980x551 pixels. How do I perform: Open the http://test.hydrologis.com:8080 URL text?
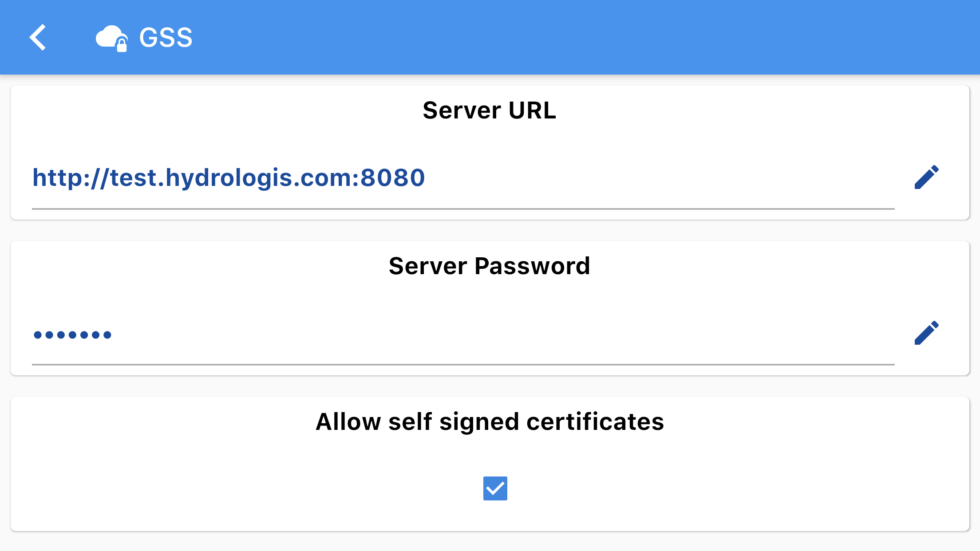tap(229, 178)
